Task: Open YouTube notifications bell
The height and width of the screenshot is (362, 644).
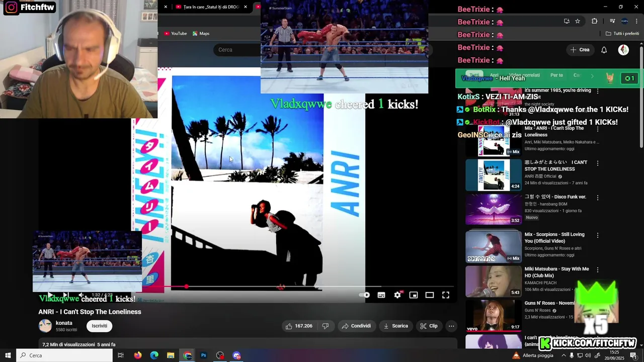Action: pyautogui.click(x=604, y=50)
